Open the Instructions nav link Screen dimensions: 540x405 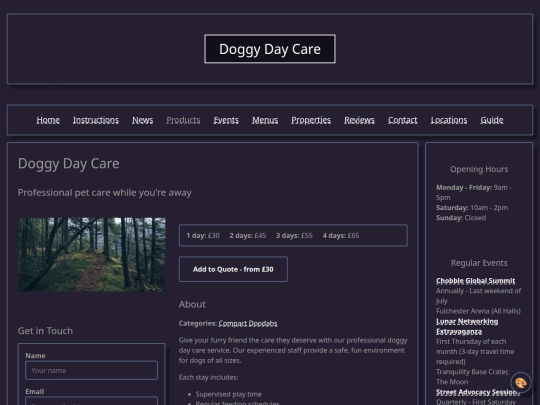96,120
